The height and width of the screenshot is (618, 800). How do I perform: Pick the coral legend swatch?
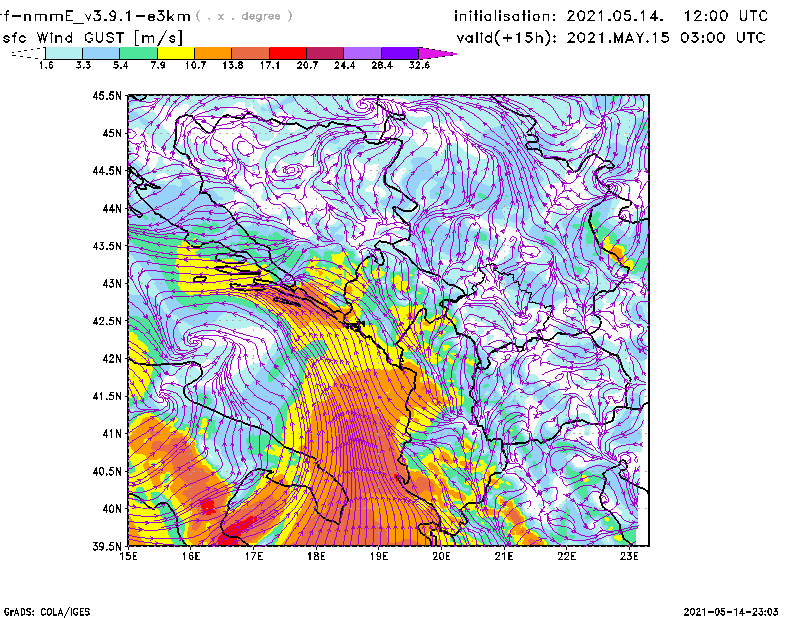pyautogui.click(x=251, y=53)
